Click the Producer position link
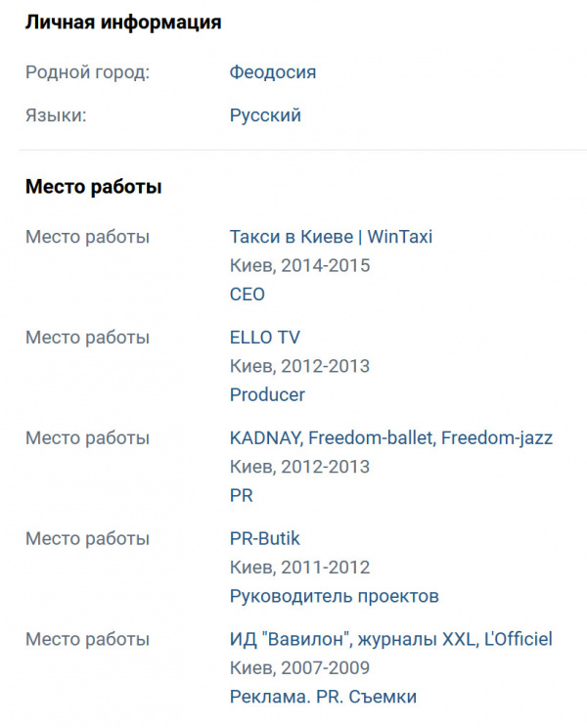This screenshot has width=587, height=728. (x=267, y=395)
